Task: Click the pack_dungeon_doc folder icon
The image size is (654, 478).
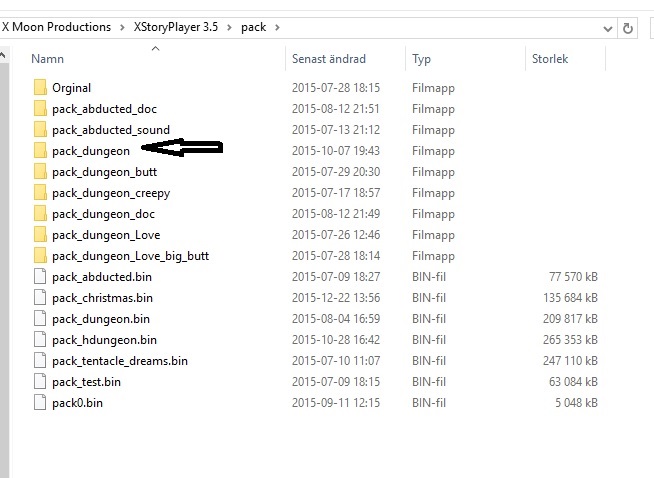Action: point(40,214)
